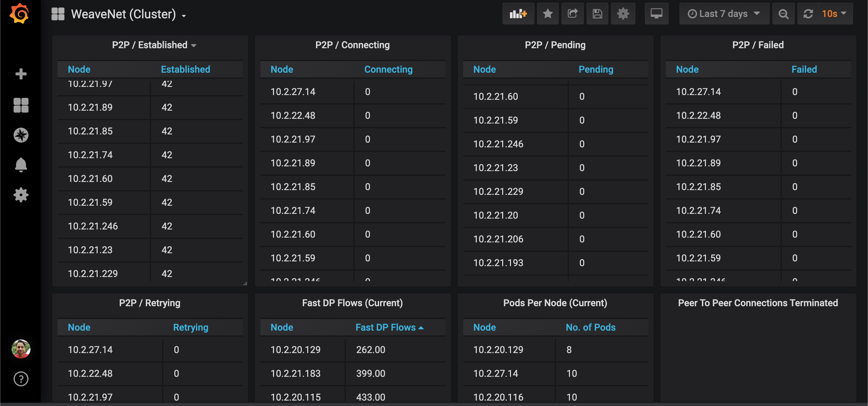
Task: Click the refresh dashboard icon
Action: click(808, 14)
